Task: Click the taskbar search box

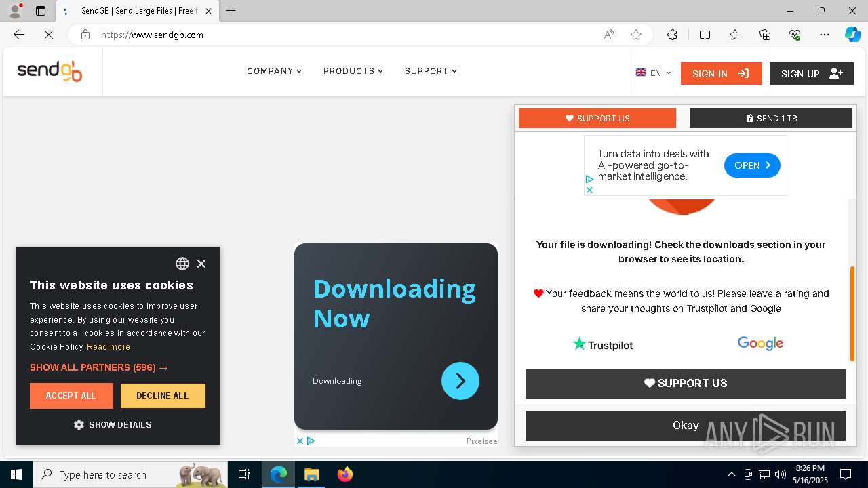Action: [x=131, y=474]
